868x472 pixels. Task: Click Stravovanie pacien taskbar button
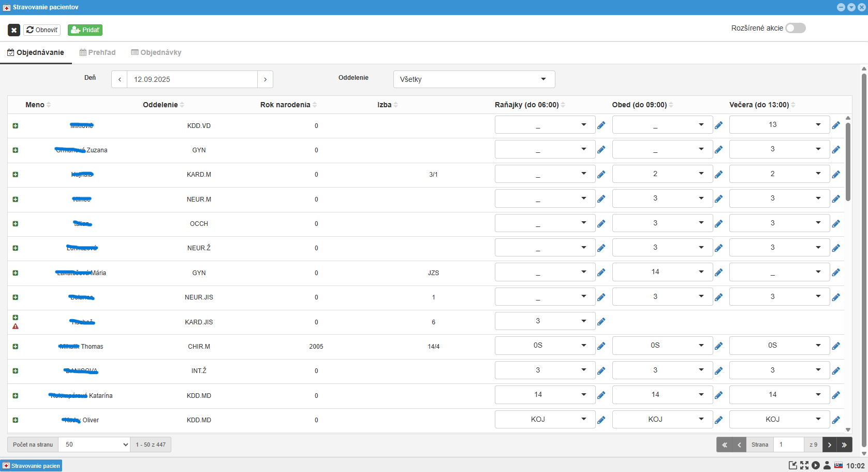point(32,466)
